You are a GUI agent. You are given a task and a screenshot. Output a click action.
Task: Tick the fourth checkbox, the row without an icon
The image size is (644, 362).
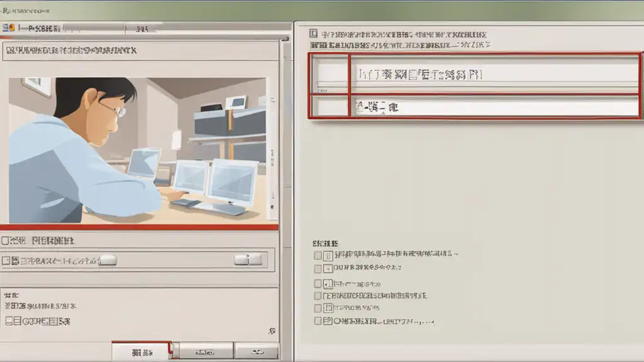pyautogui.click(x=318, y=295)
